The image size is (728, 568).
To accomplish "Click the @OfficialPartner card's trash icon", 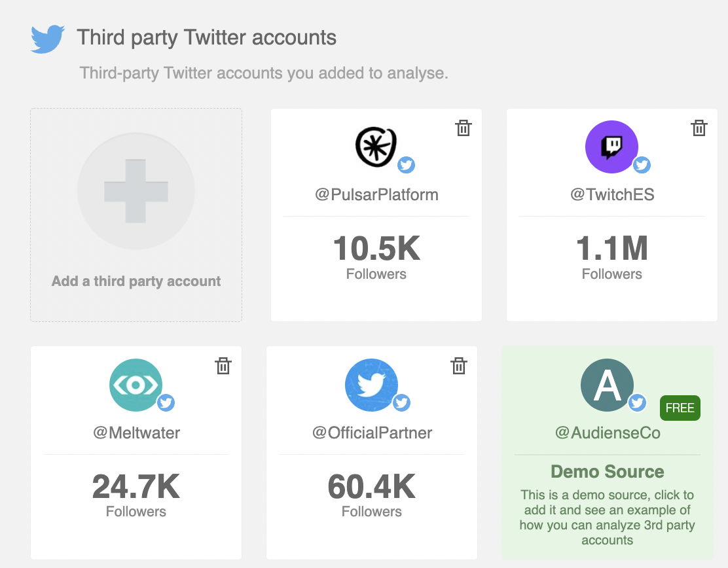I will [459, 366].
